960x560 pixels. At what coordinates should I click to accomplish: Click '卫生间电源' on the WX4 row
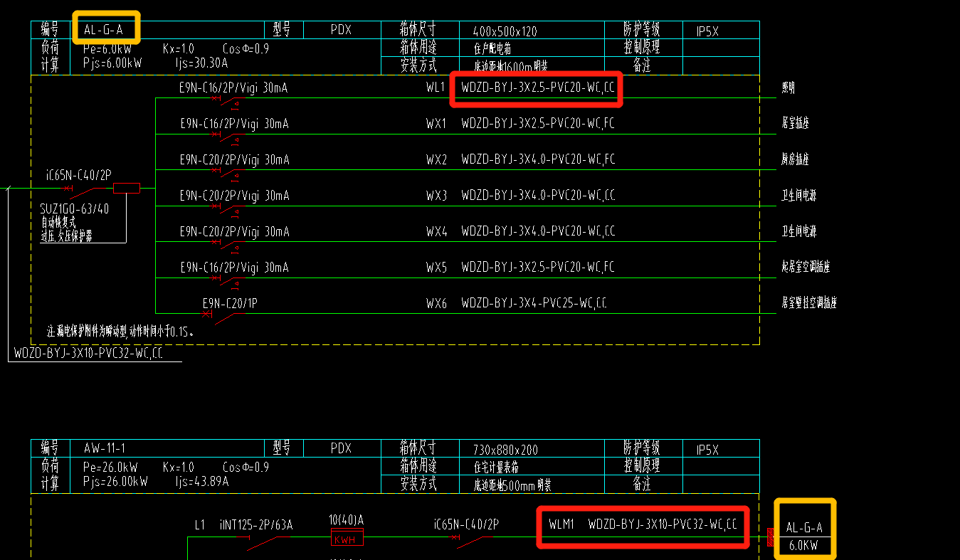coord(798,232)
